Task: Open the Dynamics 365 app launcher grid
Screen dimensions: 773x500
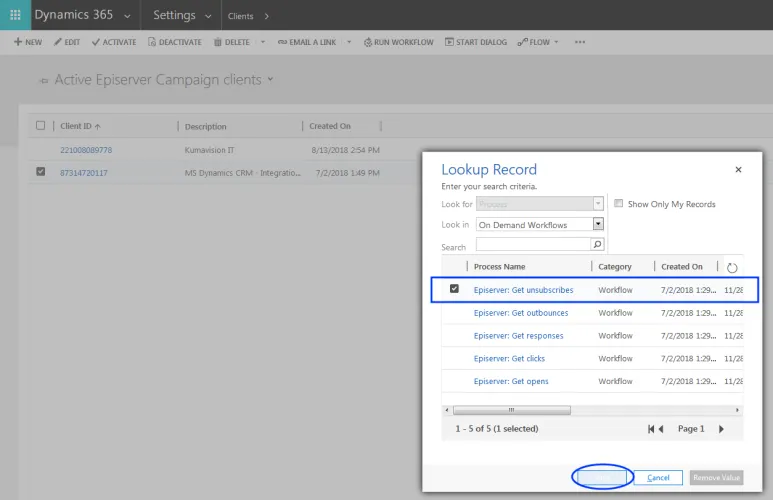Action: pos(15,15)
